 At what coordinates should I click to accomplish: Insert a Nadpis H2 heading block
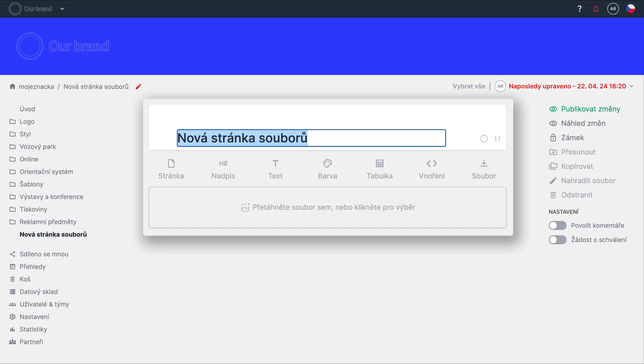tap(223, 169)
